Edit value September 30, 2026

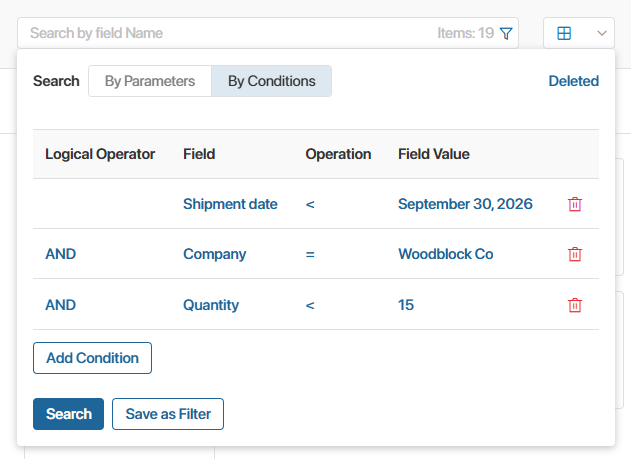(465, 204)
